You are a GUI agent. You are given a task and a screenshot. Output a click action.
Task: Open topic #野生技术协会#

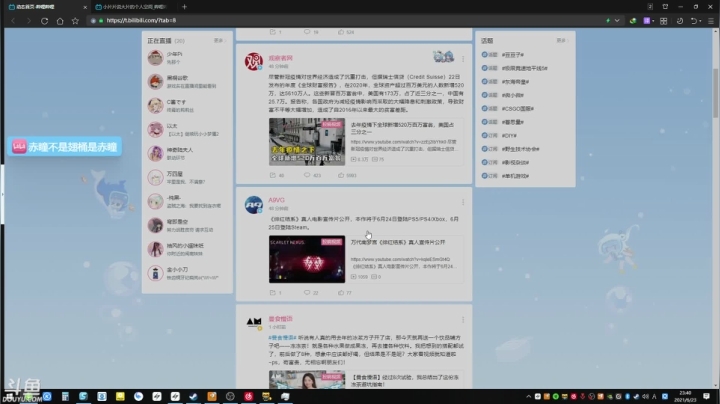(x=520, y=149)
